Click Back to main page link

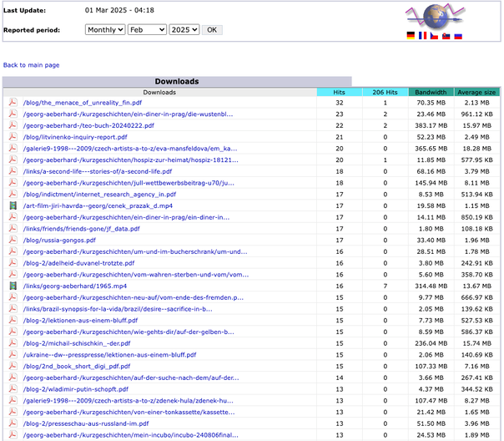[x=31, y=65]
